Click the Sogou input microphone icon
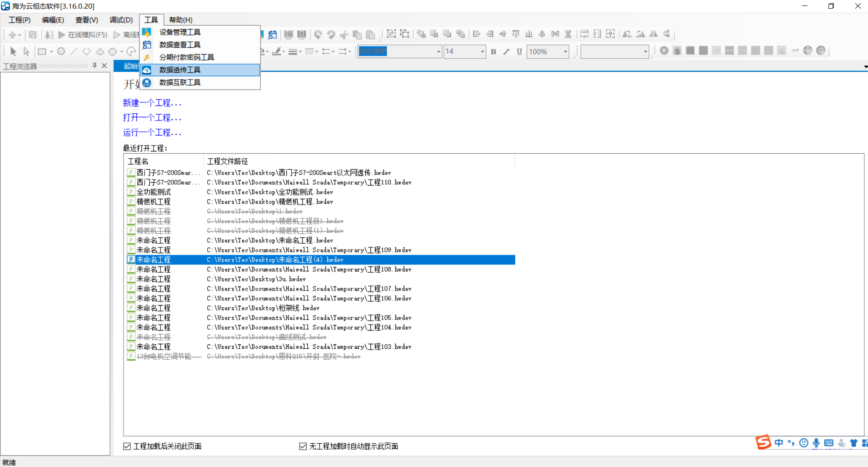The height and width of the screenshot is (467, 868). (816, 443)
